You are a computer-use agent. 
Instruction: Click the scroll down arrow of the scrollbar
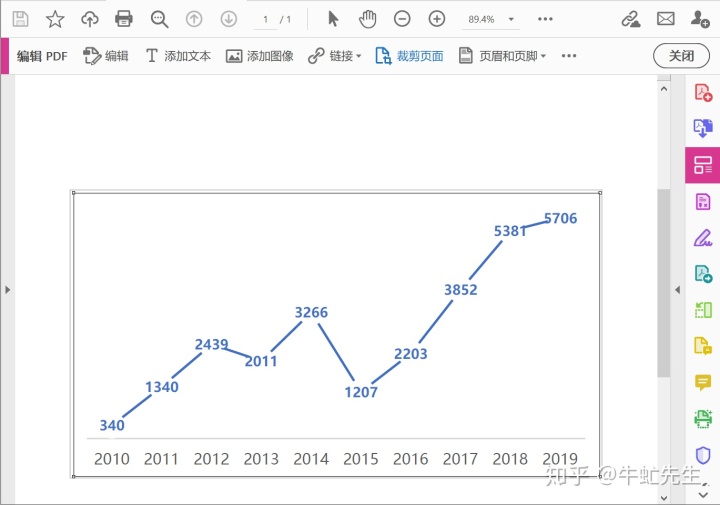click(664, 498)
